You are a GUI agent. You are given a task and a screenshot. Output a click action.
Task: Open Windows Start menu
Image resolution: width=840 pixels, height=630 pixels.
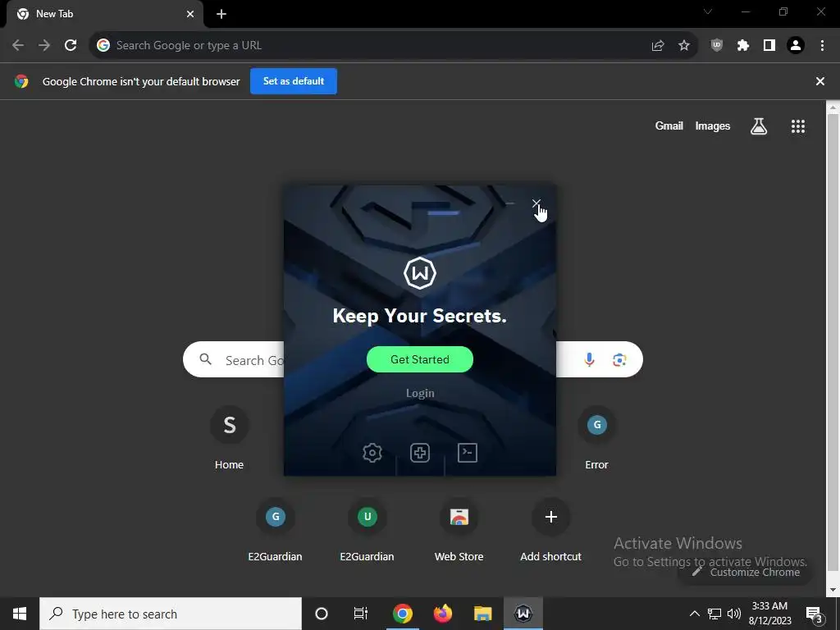tap(20, 614)
